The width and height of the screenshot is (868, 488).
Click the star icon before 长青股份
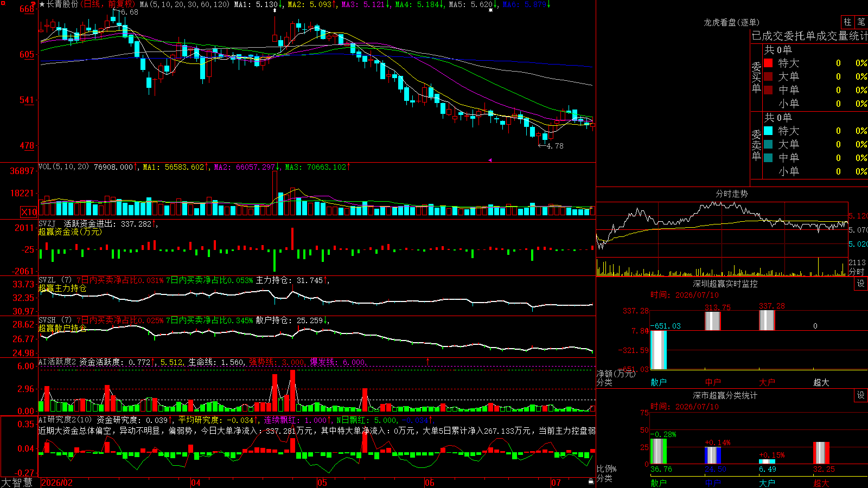[x=42, y=4]
